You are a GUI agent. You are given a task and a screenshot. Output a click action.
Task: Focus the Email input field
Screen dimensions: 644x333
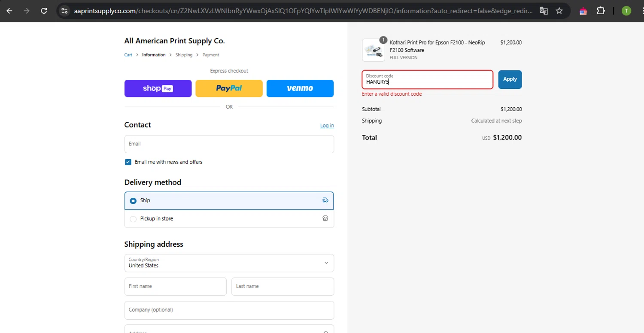click(229, 144)
